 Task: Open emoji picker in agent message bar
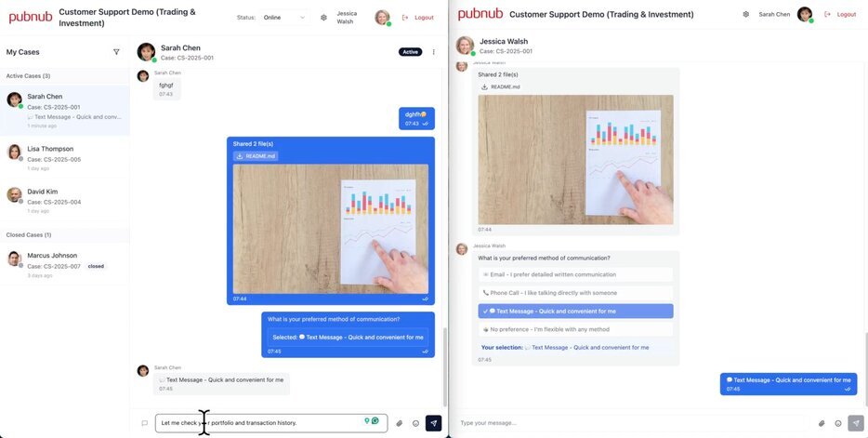click(x=415, y=423)
